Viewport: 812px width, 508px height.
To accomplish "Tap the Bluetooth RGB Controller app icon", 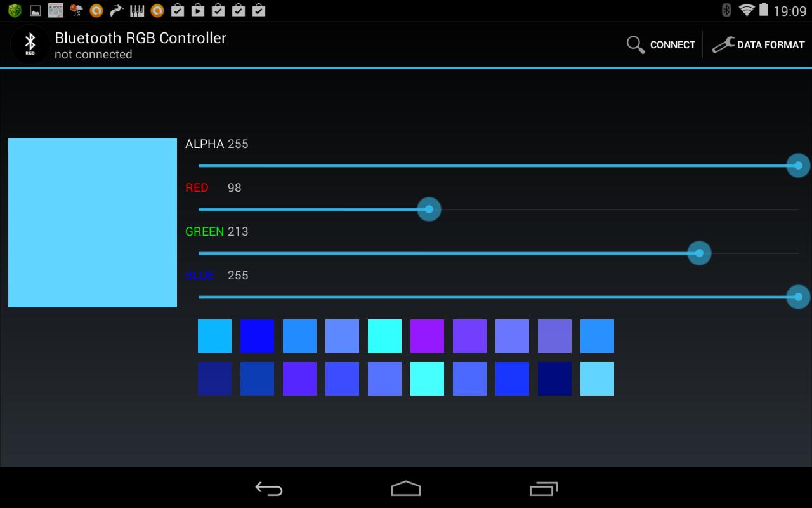I will [x=29, y=44].
